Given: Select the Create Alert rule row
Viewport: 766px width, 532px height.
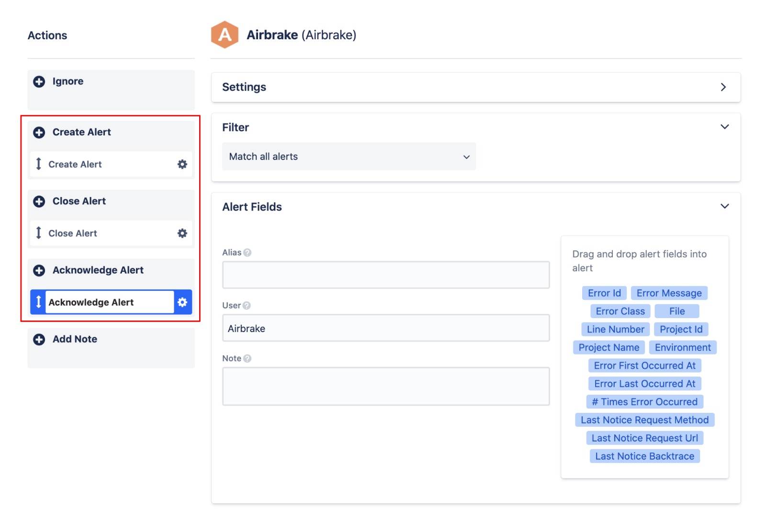Looking at the screenshot, I should (x=111, y=164).
